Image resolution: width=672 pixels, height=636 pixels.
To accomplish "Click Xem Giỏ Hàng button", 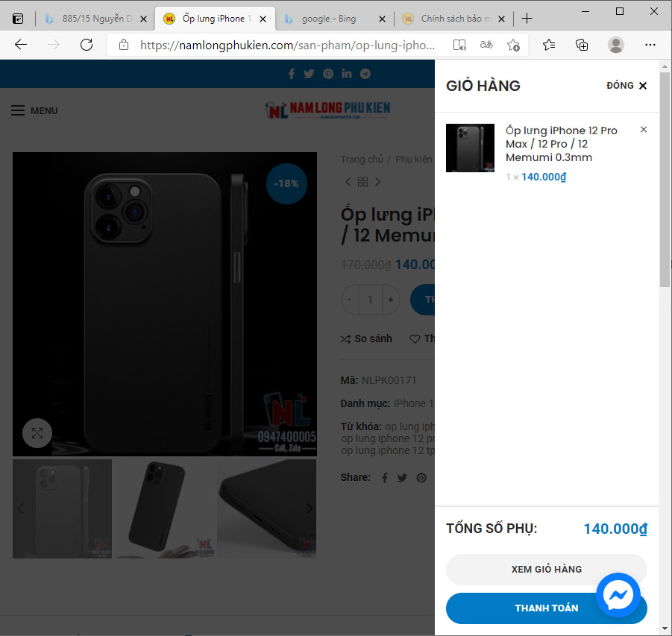I will click(547, 569).
